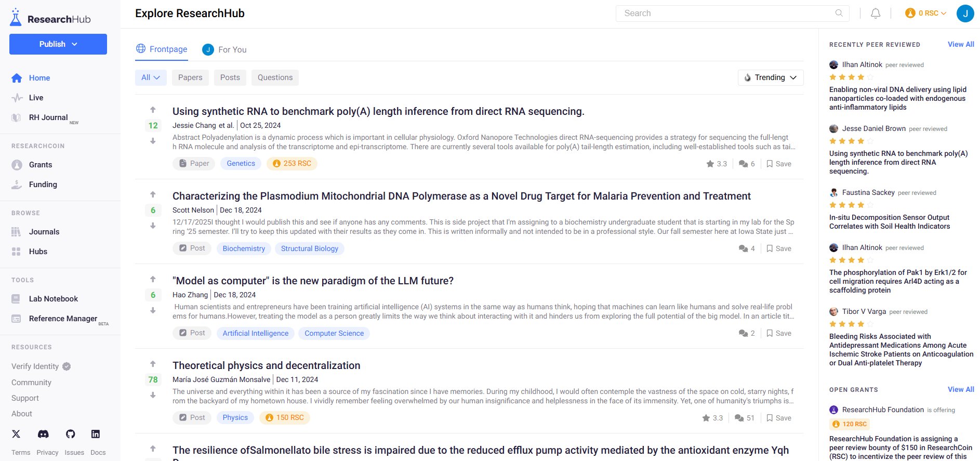Image resolution: width=980 pixels, height=461 pixels.
Task: Open the Artificial Intelligence hub tag
Action: (x=256, y=333)
